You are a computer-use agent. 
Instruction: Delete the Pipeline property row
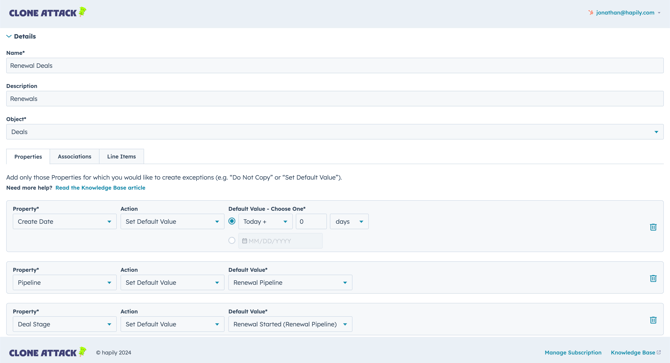point(653,278)
